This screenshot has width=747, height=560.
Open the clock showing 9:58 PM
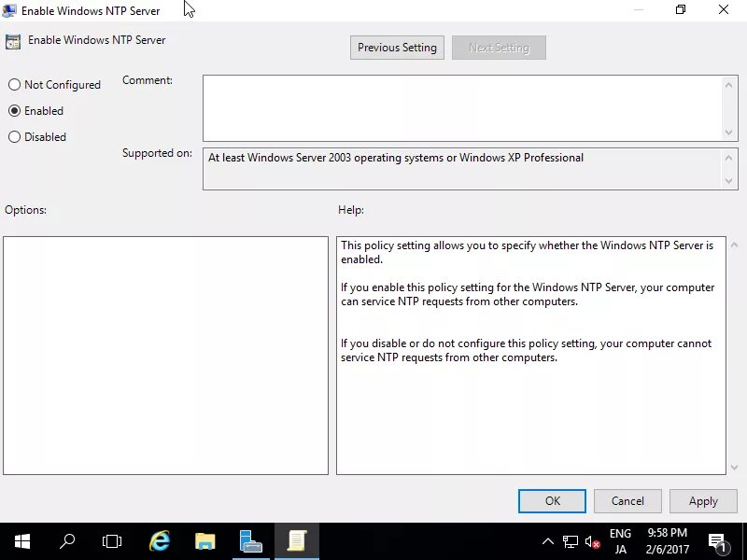pos(668,541)
